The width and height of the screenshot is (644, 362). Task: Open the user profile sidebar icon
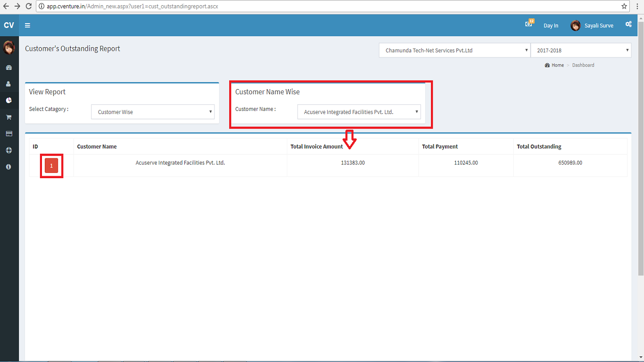click(x=8, y=84)
